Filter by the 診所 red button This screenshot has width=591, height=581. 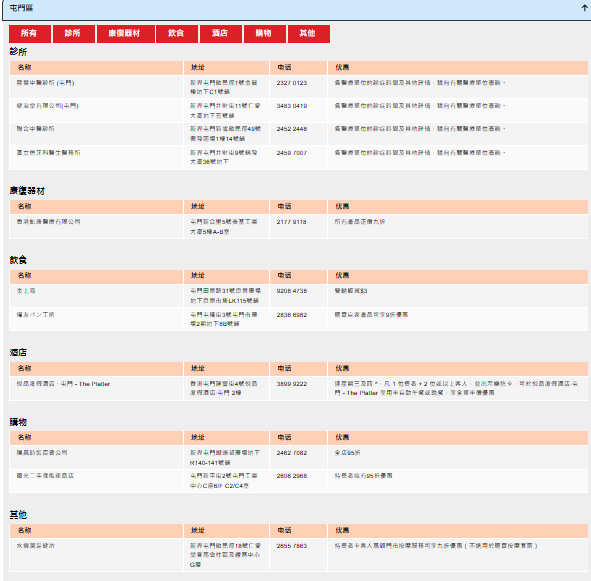pos(73,34)
